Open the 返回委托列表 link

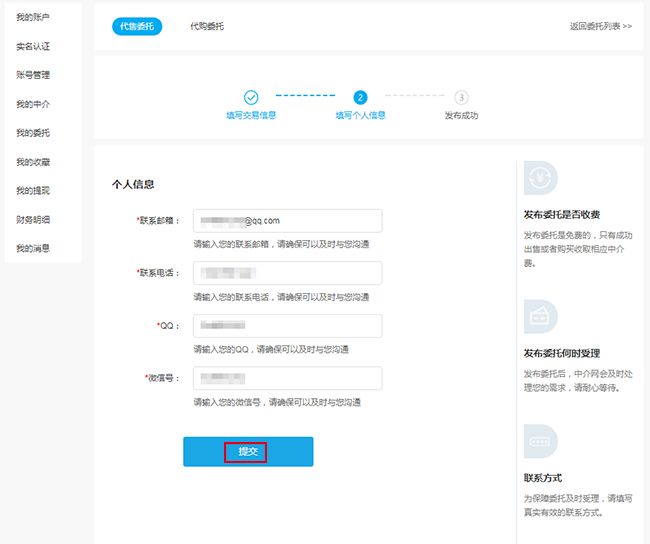tap(599, 26)
